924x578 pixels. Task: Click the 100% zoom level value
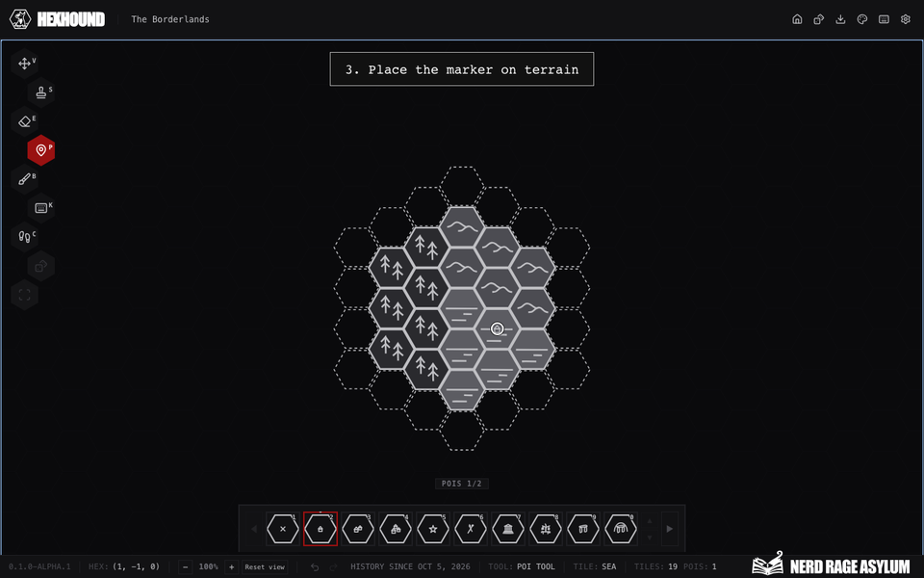tap(209, 566)
